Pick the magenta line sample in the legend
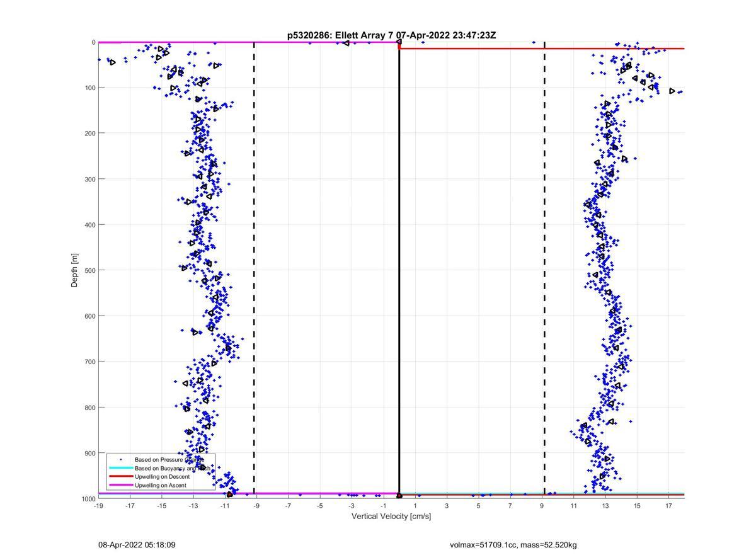The width and height of the screenshot is (756, 560). [120, 485]
